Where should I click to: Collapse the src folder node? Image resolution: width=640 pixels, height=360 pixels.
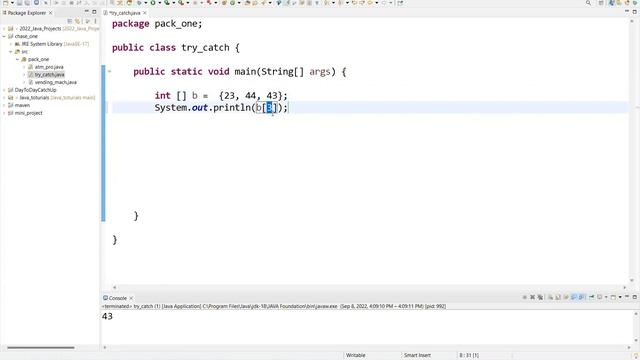tap(11, 52)
